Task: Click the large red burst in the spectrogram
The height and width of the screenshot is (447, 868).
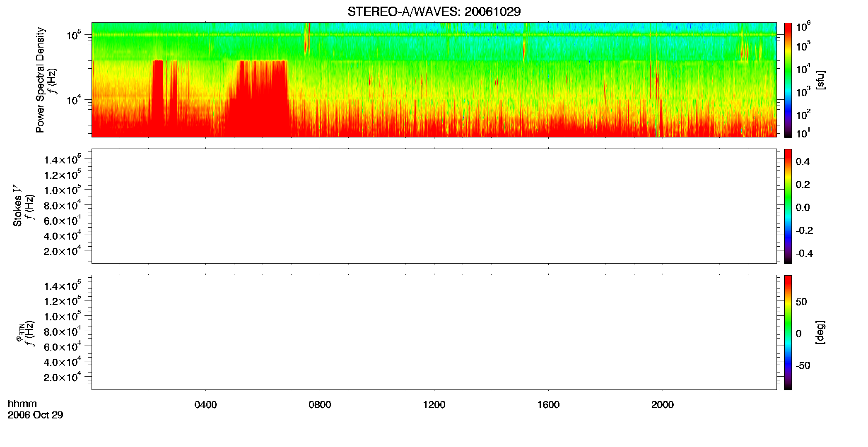Action: tap(259, 99)
